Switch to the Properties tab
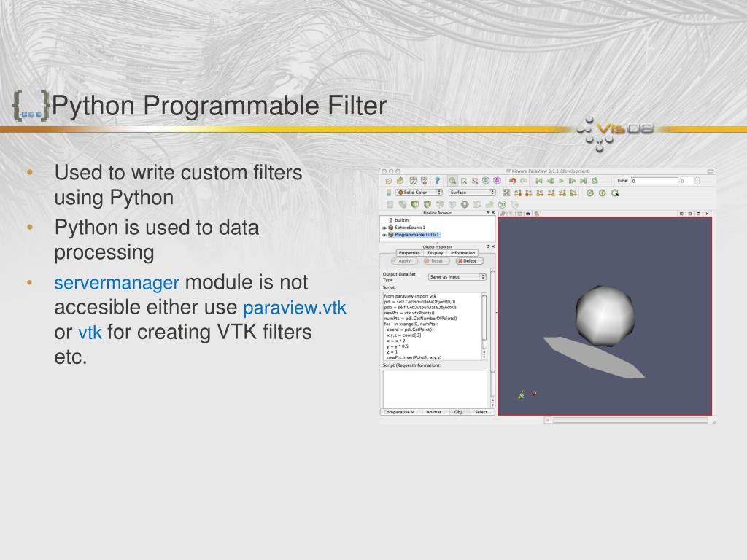The height and width of the screenshot is (560, 747). click(409, 253)
